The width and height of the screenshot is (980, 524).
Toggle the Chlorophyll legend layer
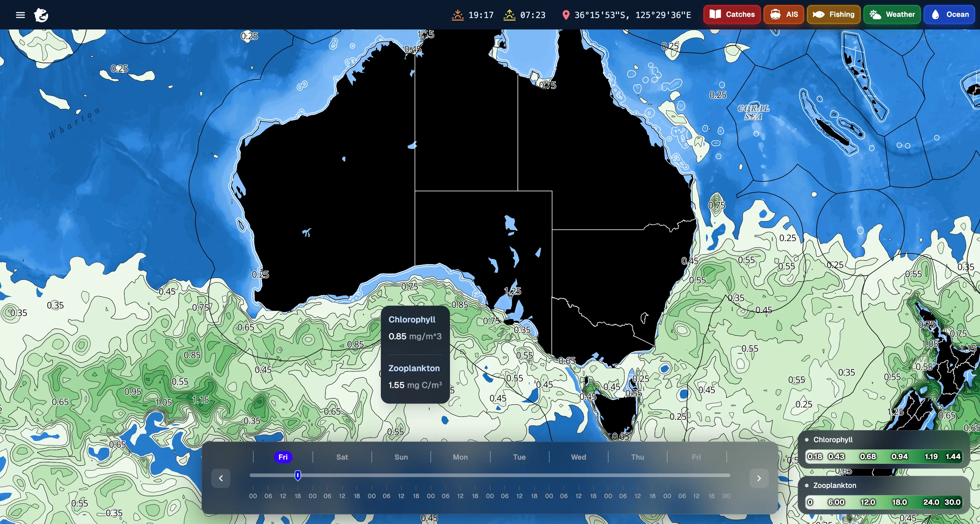(832, 439)
